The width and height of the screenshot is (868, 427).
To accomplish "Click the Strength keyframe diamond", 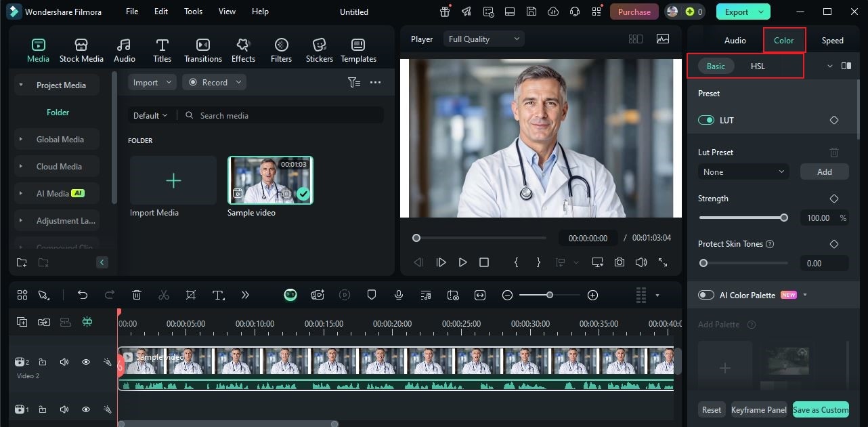I will [834, 199].
